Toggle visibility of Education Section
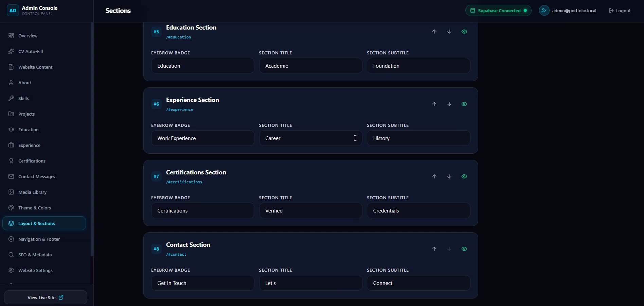 point(464,32)
